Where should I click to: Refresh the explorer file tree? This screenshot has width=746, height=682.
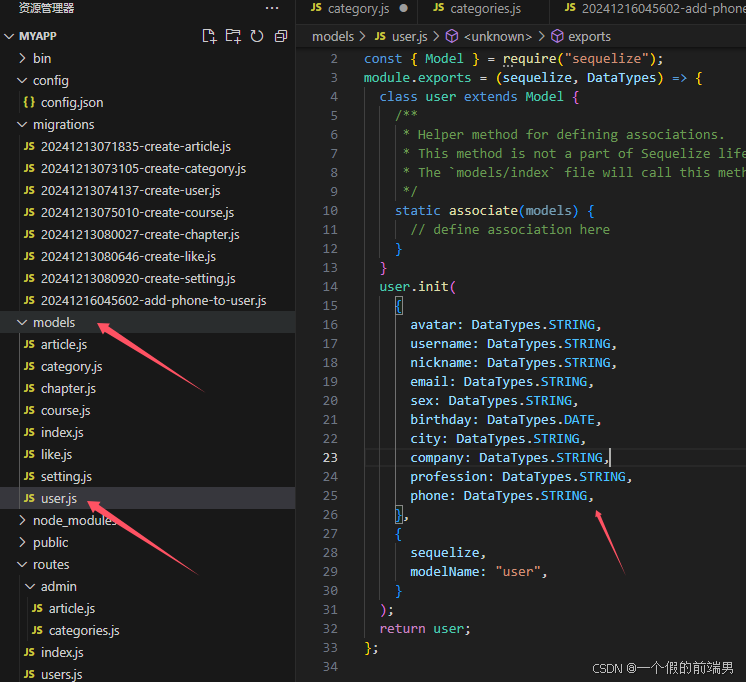(x=257, y=36)
